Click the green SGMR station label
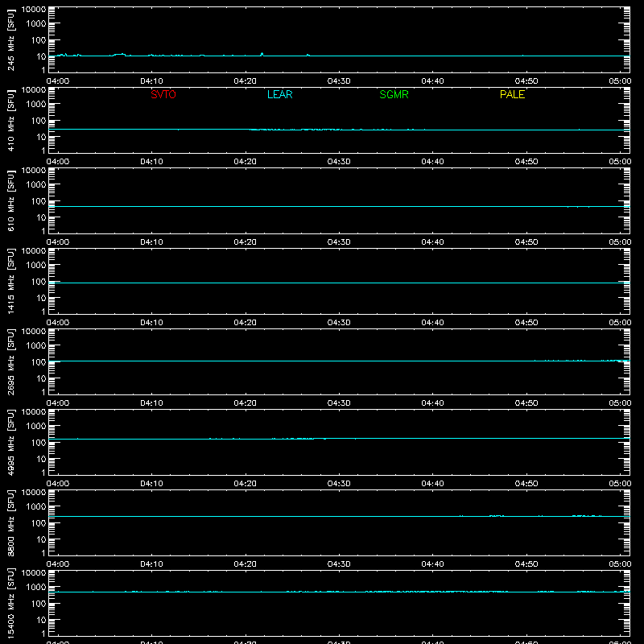Image resolution: width=644 pixels, height=644 pixels. (394, 94)
